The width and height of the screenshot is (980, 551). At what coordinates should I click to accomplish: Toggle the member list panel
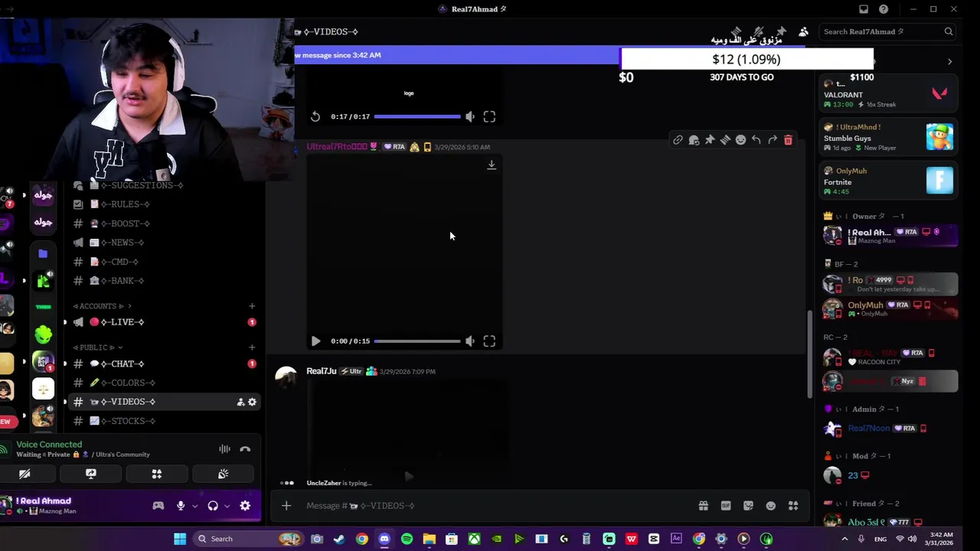point(803,31)
